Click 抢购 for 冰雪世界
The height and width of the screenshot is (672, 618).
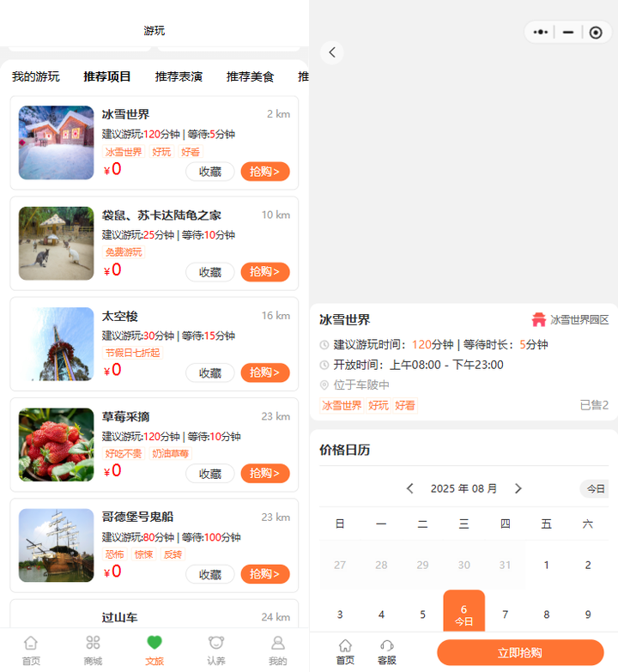pos(265,172)
